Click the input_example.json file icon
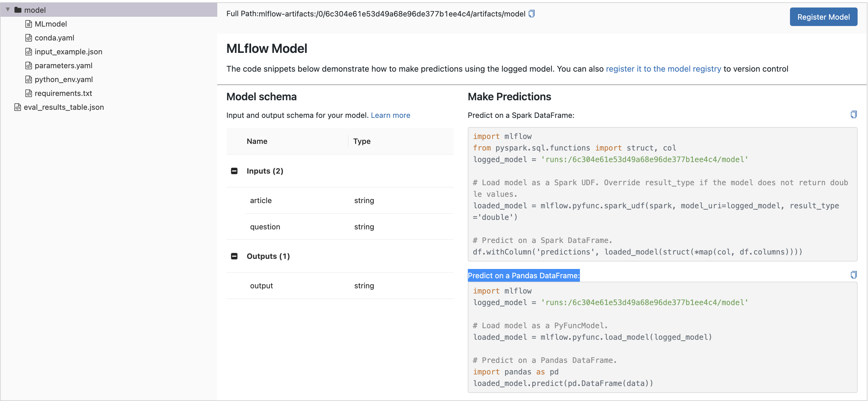 click(29, 51)
